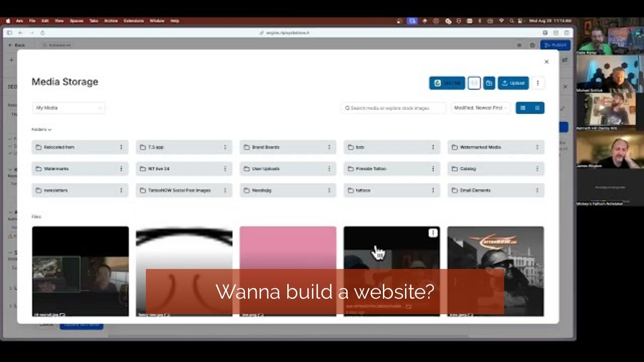Click the Wi-Fi icon in the menu bar
The image size is (644, 362).
click(x=501, y=21)
